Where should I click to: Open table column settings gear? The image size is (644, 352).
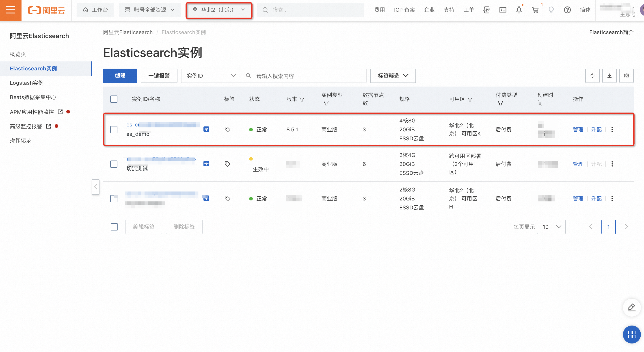click(626, 76)
